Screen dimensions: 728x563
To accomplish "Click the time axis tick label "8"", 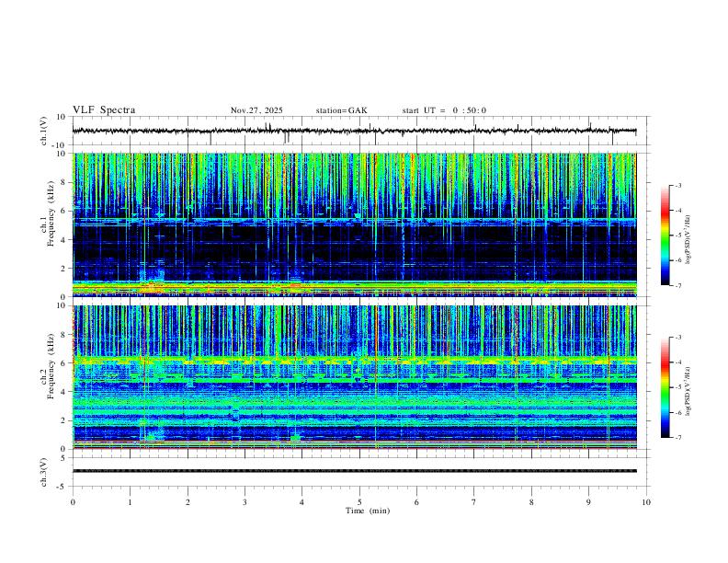I will [x=531, y=502].
